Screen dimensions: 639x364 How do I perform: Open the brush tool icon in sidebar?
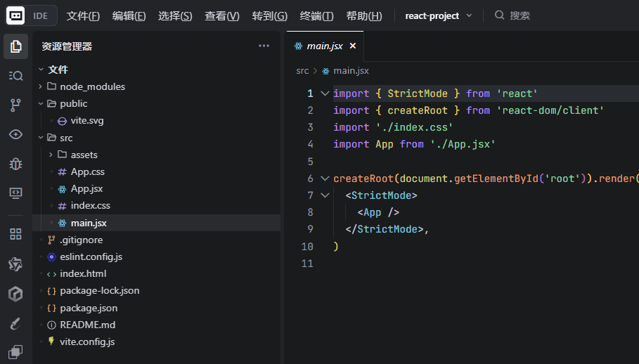(16, 324)
